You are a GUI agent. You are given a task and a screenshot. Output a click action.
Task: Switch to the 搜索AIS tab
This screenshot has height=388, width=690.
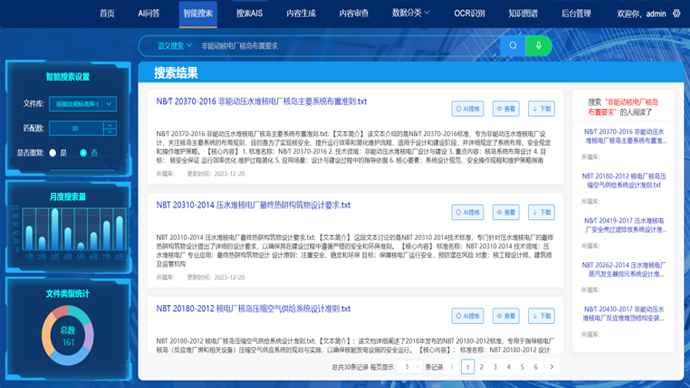click(249, 14)
